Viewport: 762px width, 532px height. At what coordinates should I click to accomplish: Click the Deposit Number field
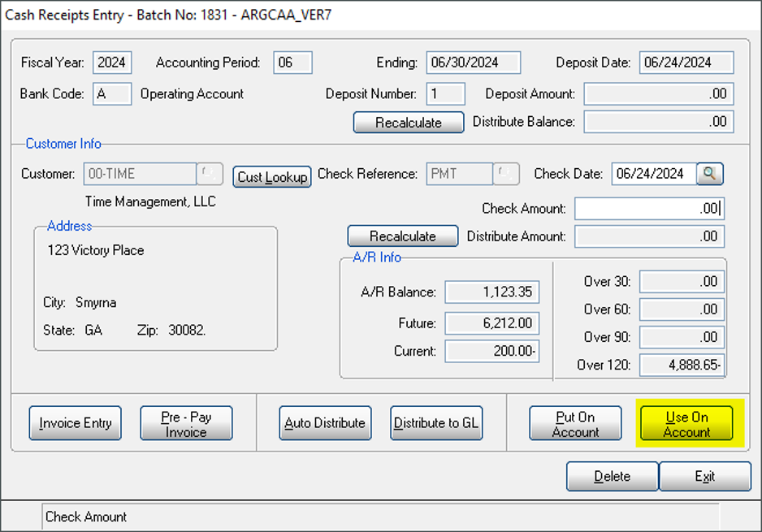pos(446,93)
